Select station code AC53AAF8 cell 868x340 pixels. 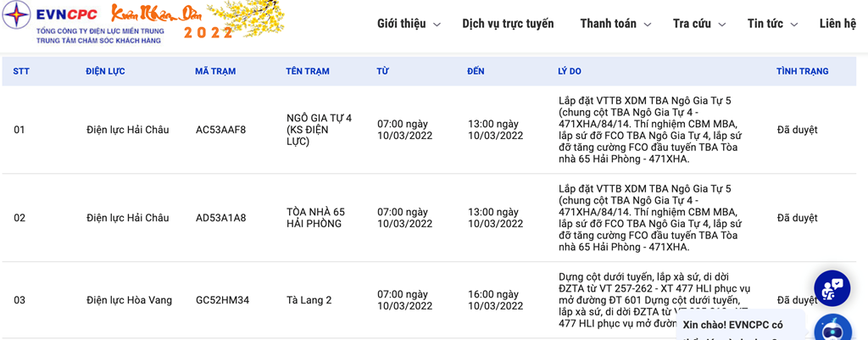[x=221, y=130]
